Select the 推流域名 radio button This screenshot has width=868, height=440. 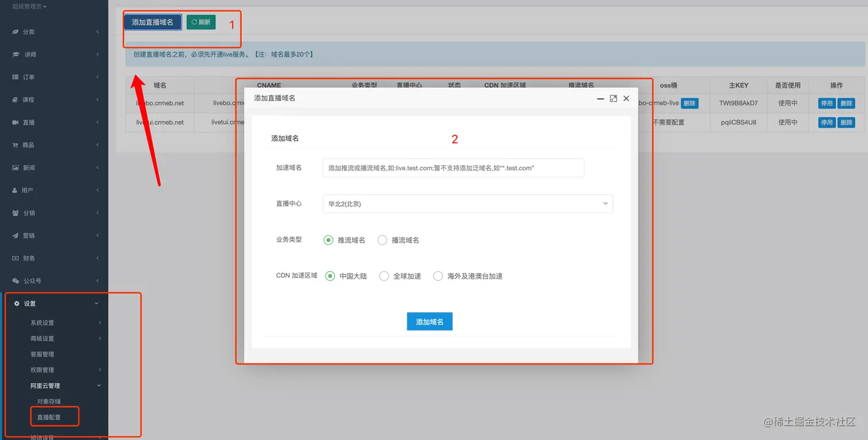point(328,240)
